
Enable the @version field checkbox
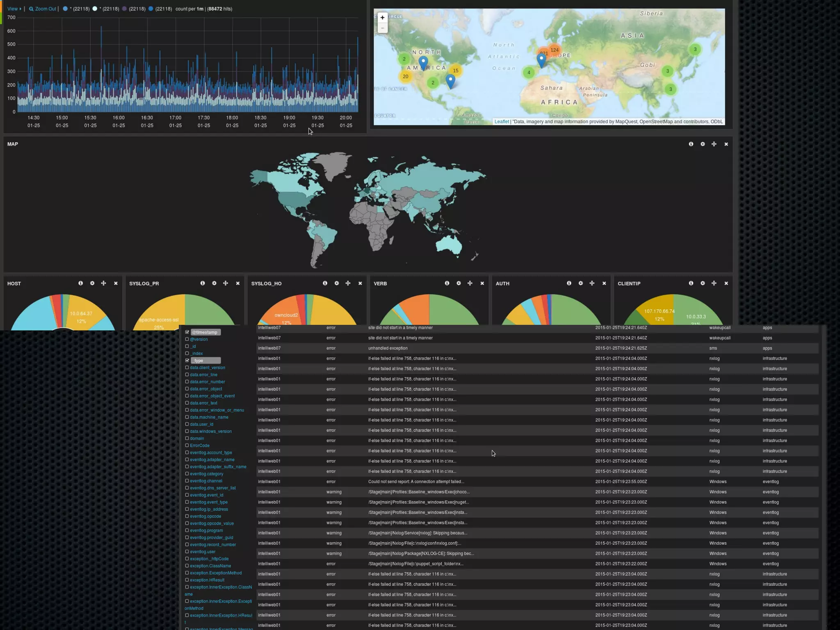[187, 339]
